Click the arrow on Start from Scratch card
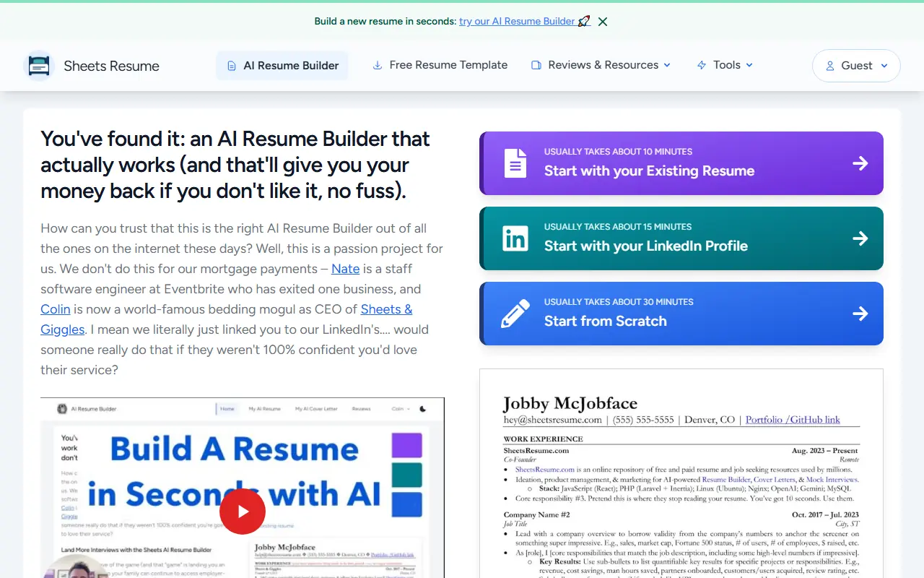Image resolution: width=924 pixels, height=578 pixels. click(x=860, y=314)
